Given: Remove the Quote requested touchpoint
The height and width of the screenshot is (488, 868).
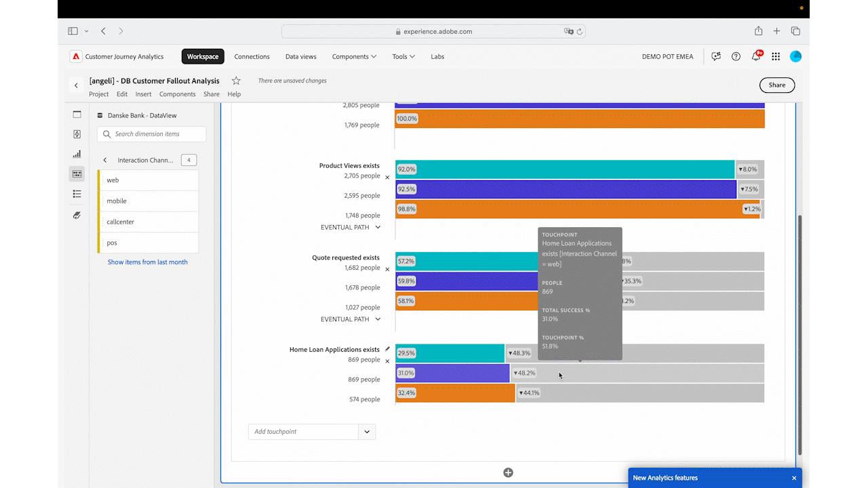Looking at the screenshot, I should pyautogui.click(x=387, y=270).
